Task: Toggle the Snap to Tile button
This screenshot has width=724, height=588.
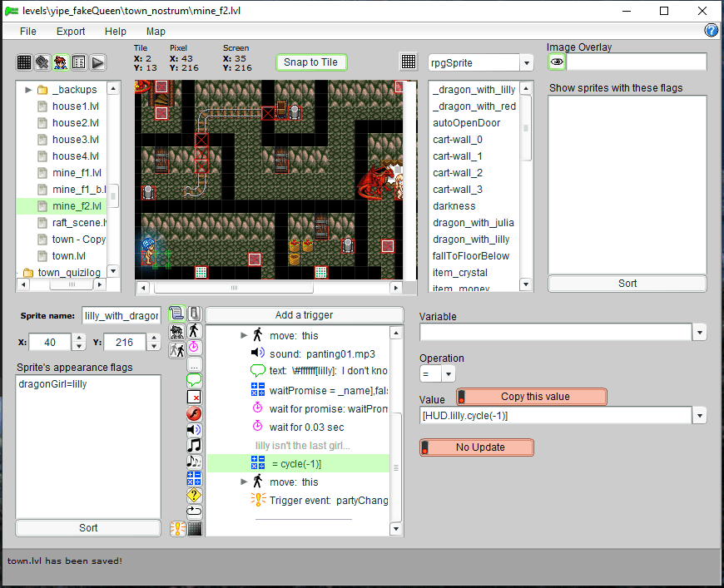Action: click(x=310, y=62)
